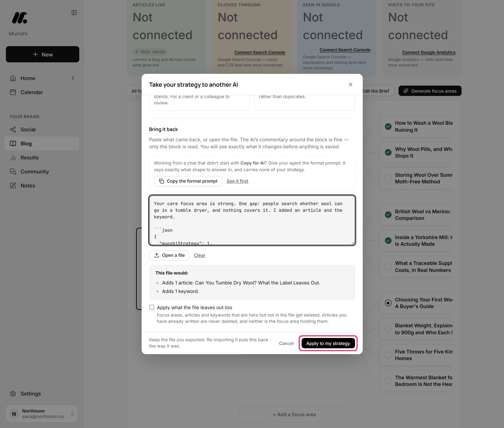The height and width of the screenshot is (428, 504).
Task: Click the 4 this cycle badge
Action: click(150, 52)
